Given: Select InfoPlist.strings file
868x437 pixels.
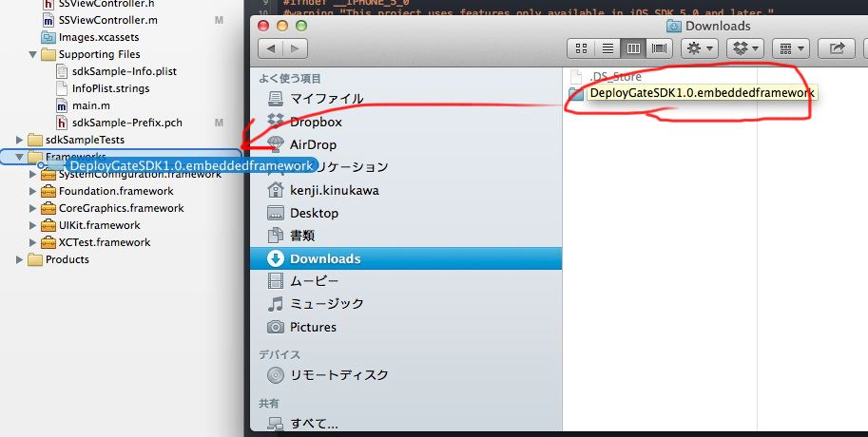Looking at the screenshot, I should click(x=110, y=88).
